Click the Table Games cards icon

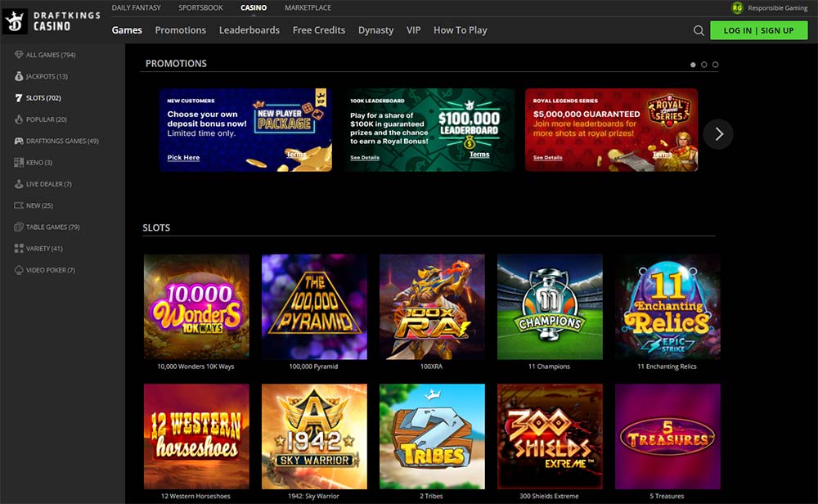[x=19, y=227]
